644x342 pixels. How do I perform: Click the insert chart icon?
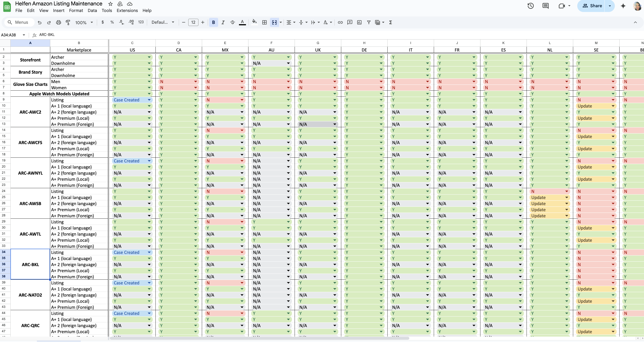coord(359,22)
